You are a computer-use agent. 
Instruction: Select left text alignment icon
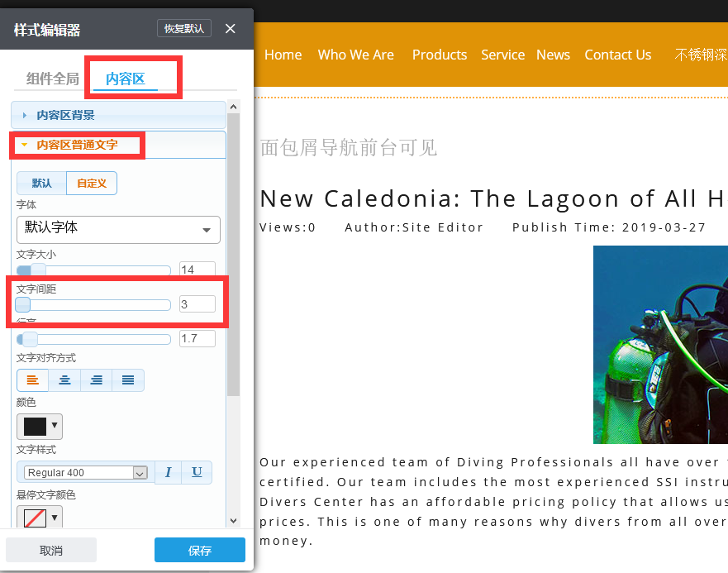[33, 380]
